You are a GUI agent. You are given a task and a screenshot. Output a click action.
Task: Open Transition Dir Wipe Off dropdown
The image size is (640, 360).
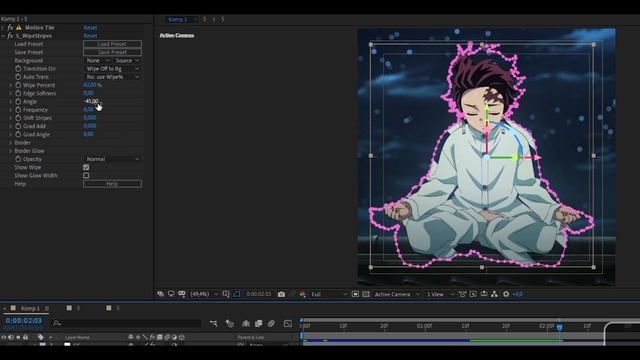(112, 69)
